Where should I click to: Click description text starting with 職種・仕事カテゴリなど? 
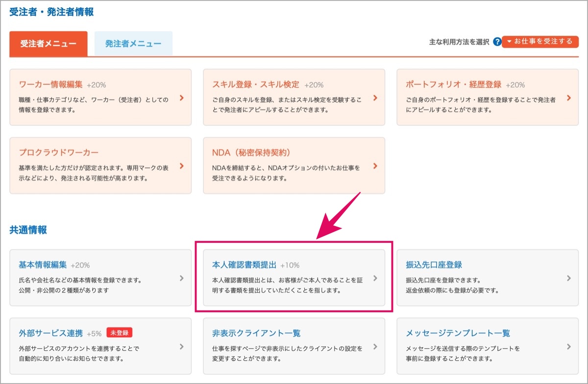94,104
